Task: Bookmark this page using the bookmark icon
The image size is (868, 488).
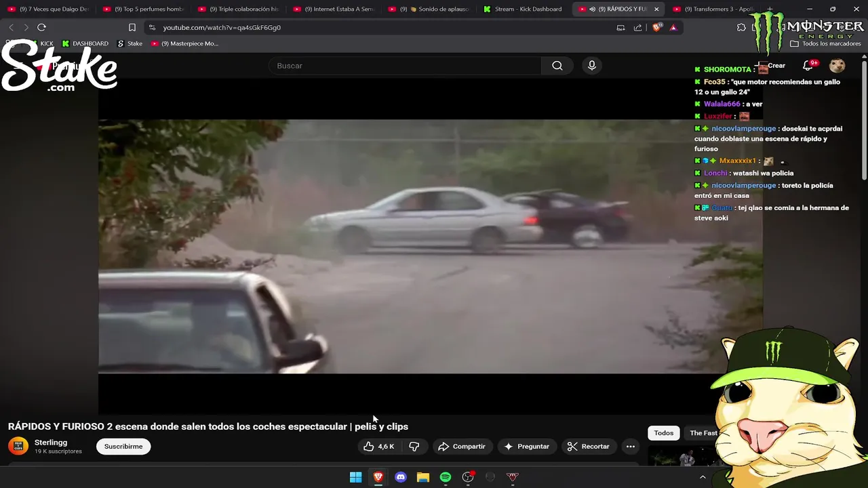Action: pyautogui.click(x=132, y=27)
